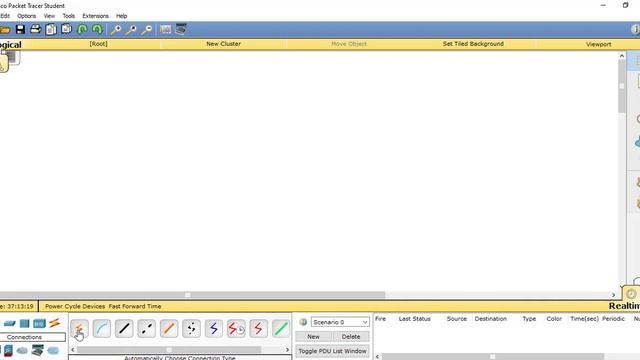640x360 pixels.
Task: Open the Scenario 0 dropdown
Action: coord(340,322)
